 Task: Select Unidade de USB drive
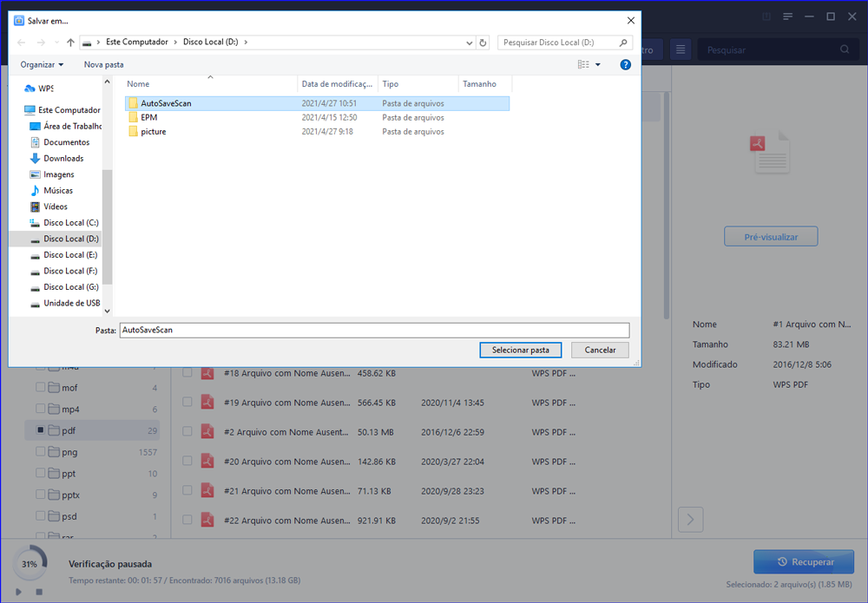tap(65, 303)
